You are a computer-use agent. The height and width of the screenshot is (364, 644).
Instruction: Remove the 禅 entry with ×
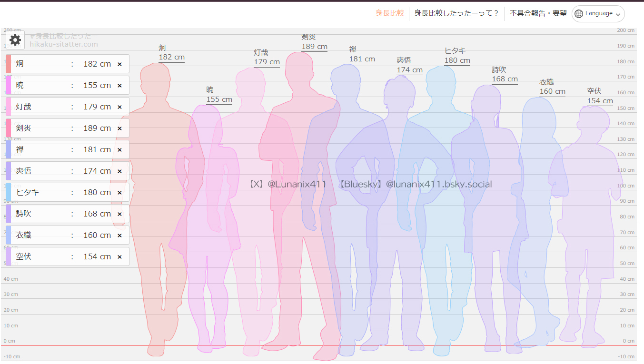119,149
